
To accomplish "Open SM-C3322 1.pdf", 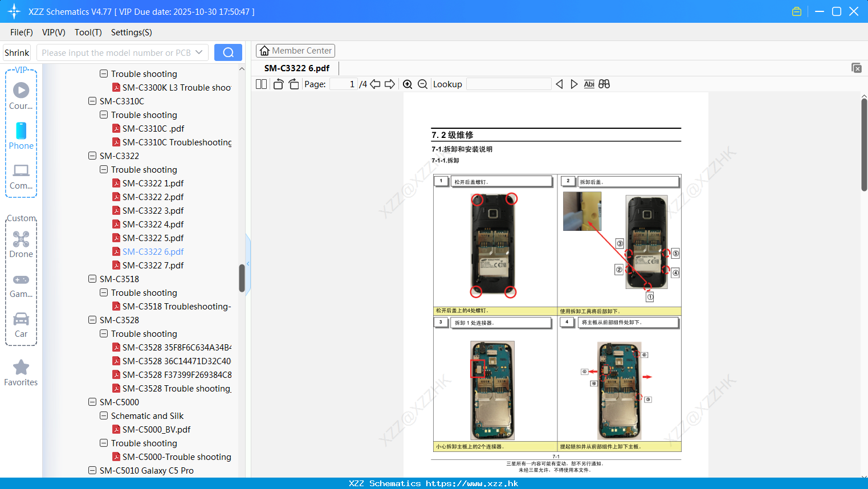I will 153,183.
